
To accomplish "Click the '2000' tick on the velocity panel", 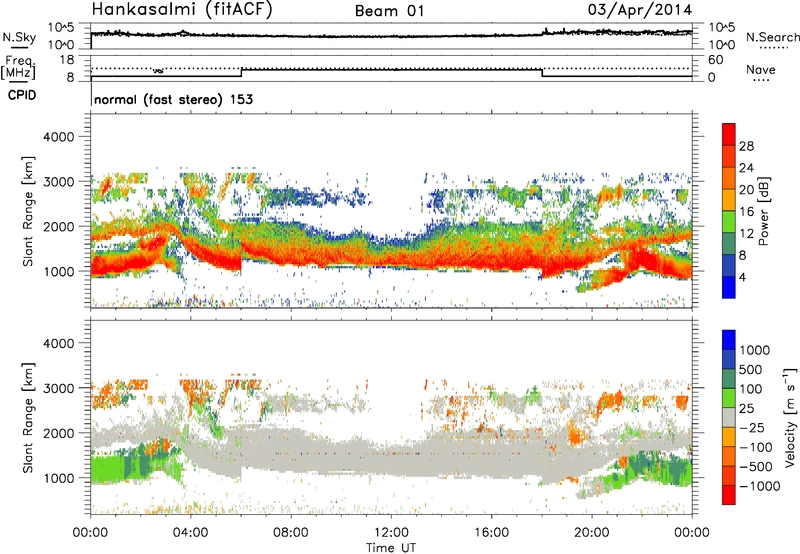I will [58, 433].
